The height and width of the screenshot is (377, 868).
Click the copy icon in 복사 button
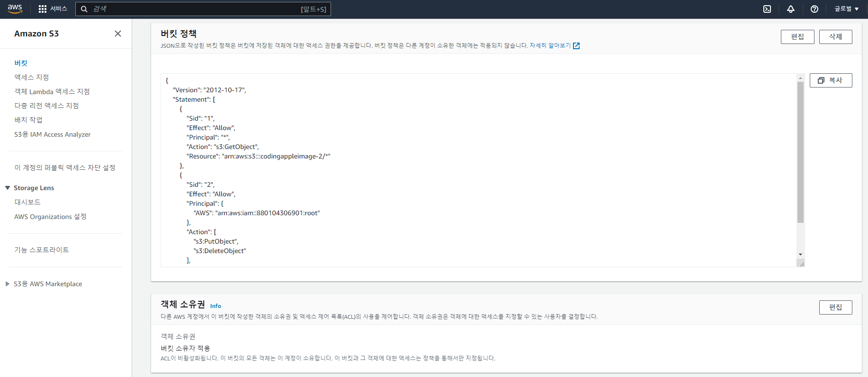(x=821, y=80)
